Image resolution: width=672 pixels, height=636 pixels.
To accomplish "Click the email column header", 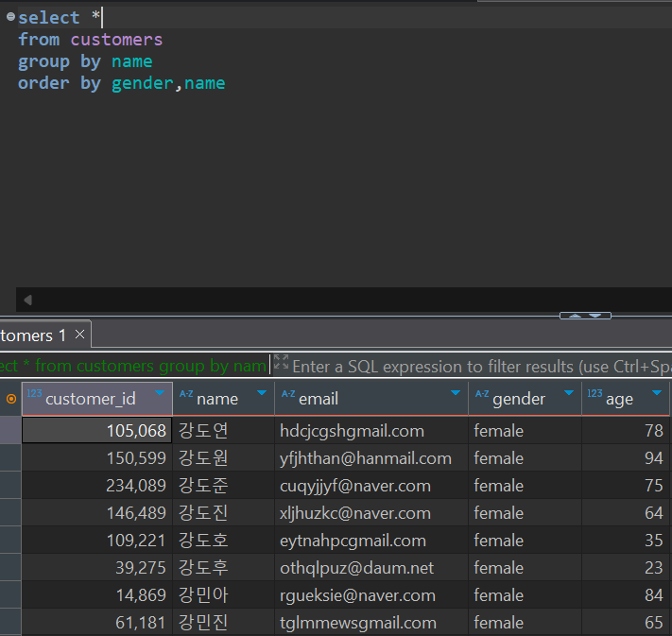I will [x=371, y=399].
